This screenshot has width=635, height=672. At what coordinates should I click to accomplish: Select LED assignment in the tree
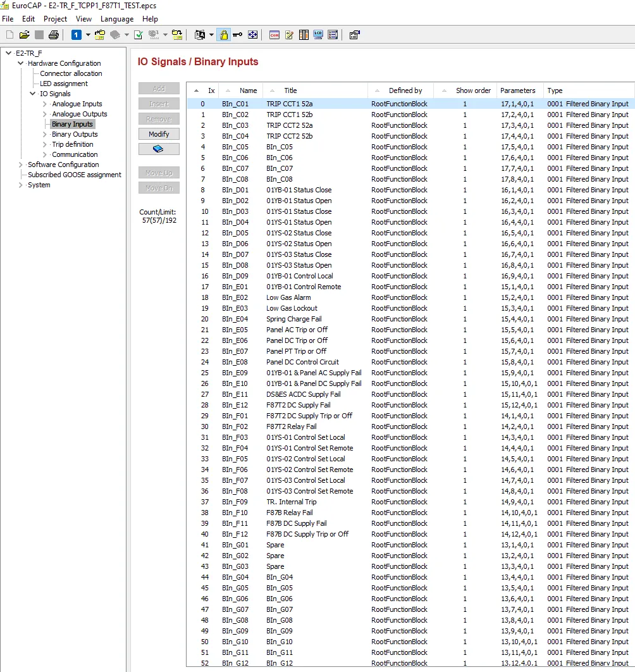click(x=64, y=84)
